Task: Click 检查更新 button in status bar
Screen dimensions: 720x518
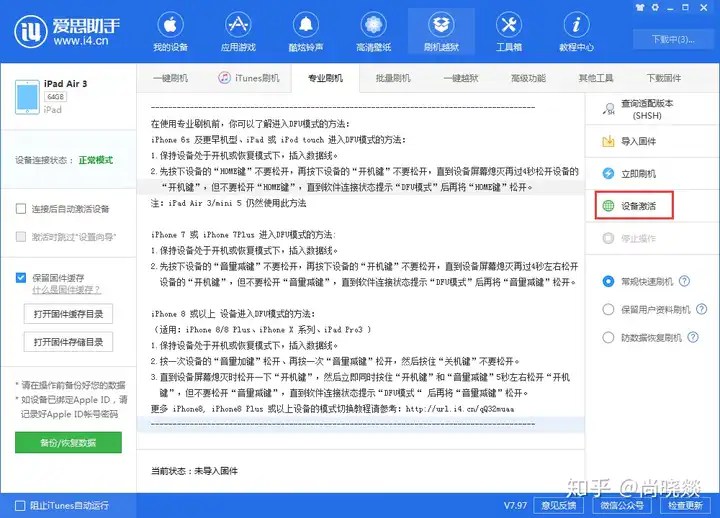Action: 685,506
